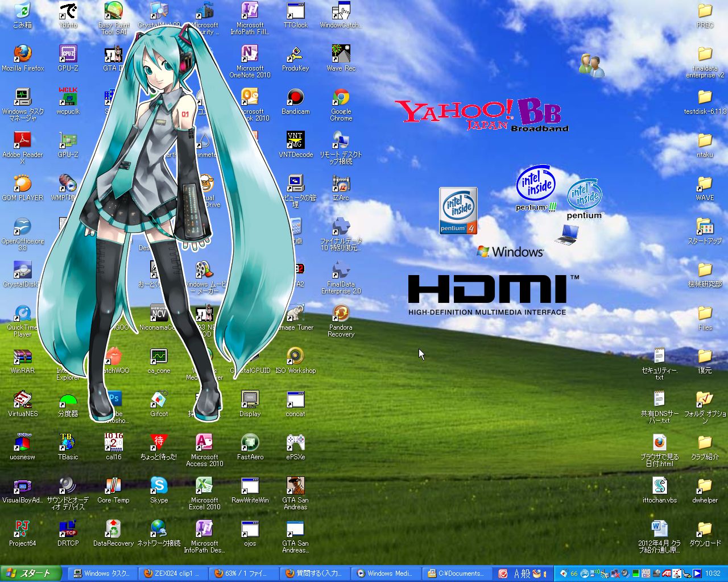Launch CPU-Z from the desktop

click(68, 58)
